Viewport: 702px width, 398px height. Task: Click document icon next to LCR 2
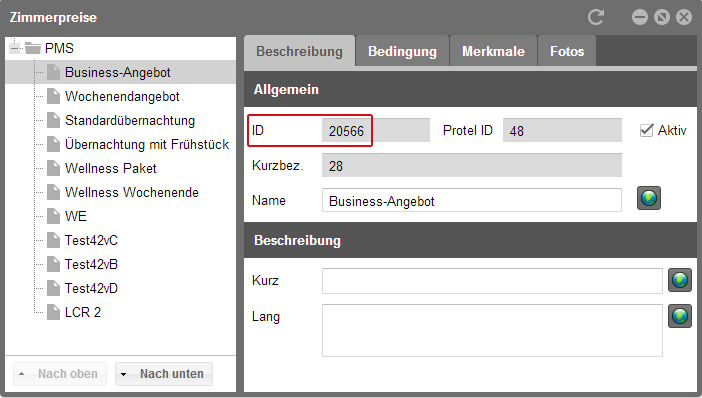point(53,312)
